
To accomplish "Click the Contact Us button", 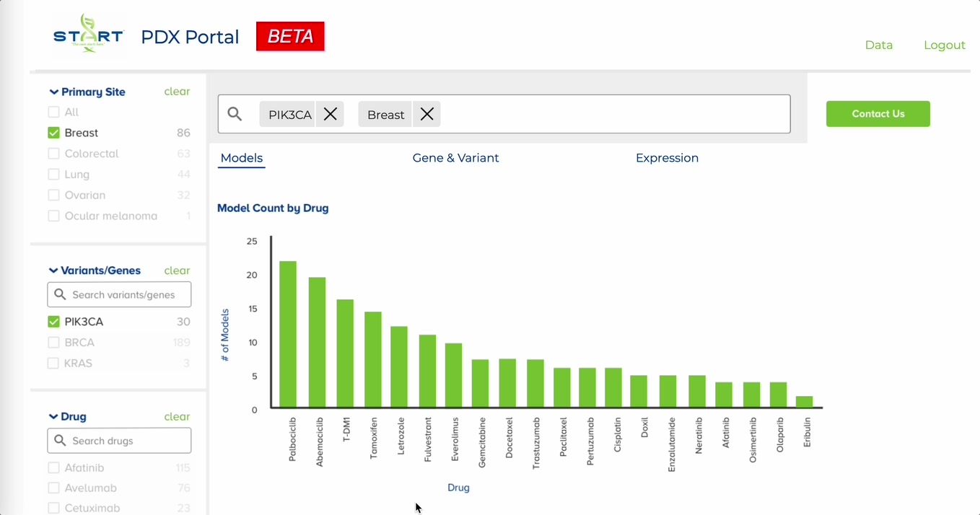I will pos(878,114).
